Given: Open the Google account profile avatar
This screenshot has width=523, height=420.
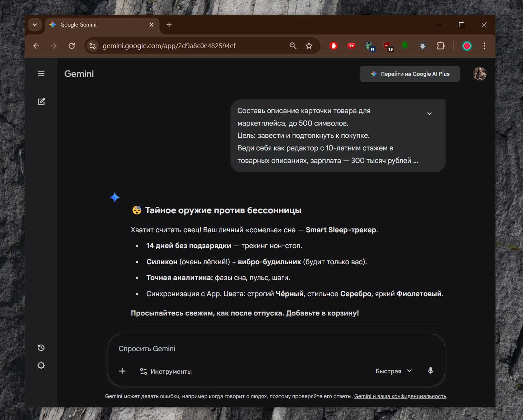Looking at the screenshot, I should point(480,74).
